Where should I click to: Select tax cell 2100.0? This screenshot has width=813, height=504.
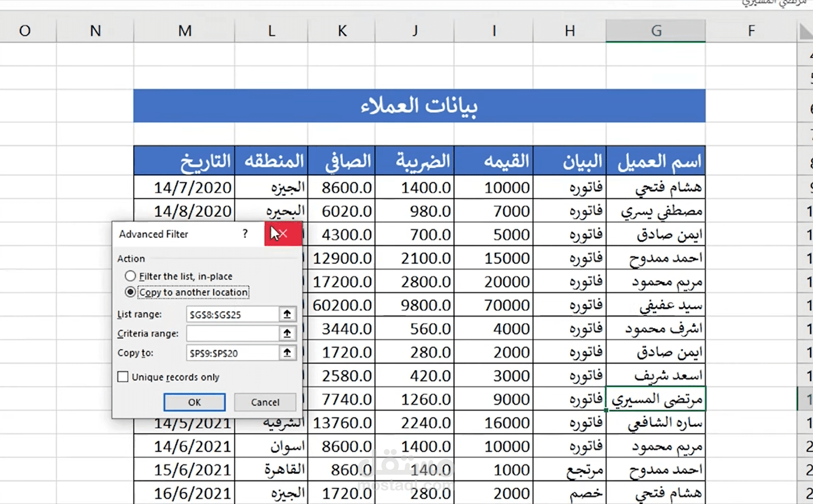[x=415, y=258]
